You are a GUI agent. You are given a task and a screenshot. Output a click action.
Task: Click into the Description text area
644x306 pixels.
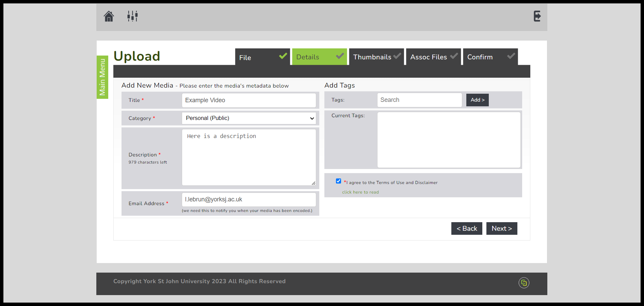249,157
